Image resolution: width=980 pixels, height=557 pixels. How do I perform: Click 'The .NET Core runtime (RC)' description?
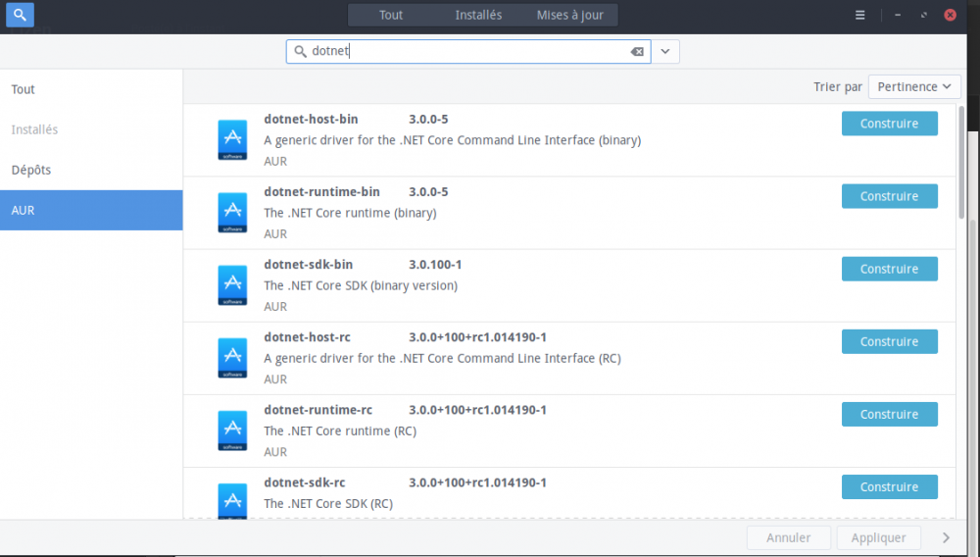pos(340,430)
